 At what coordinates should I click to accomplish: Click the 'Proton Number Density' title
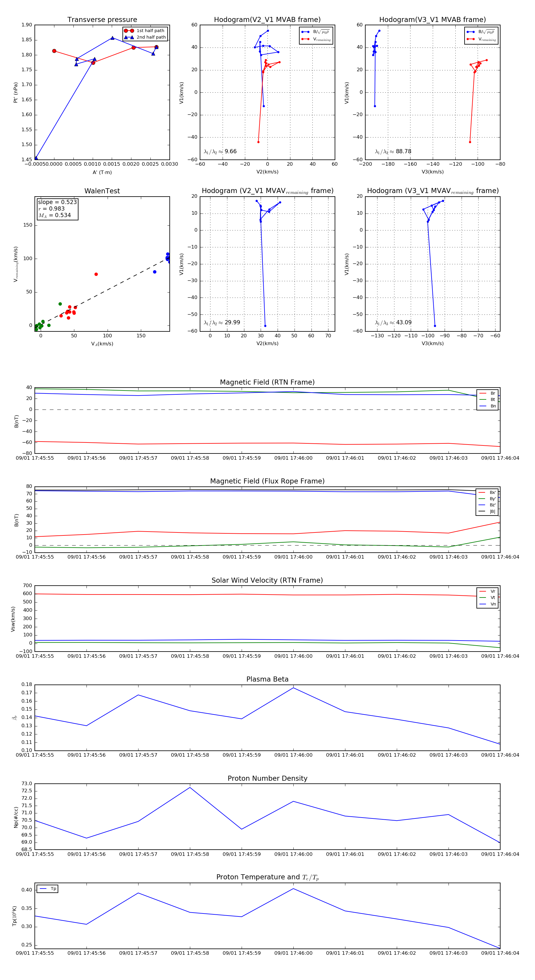(x=267, y=778)
